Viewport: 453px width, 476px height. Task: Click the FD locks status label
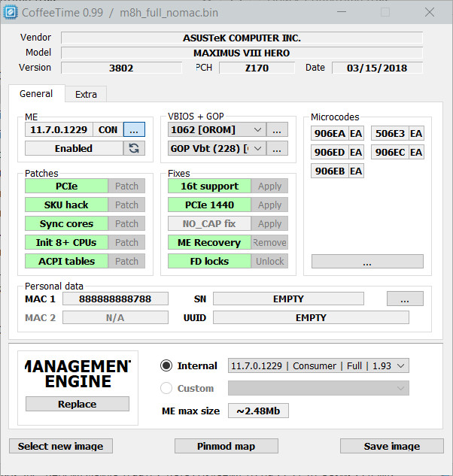pyautogui.click(x=210, y=262)
